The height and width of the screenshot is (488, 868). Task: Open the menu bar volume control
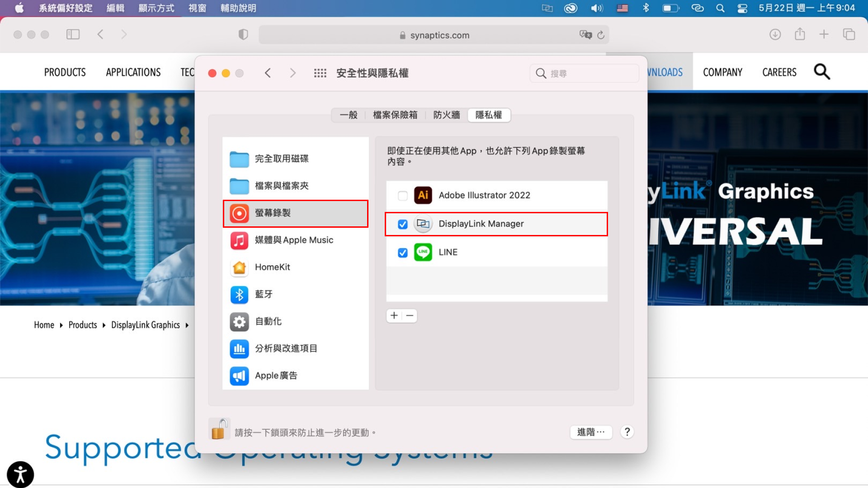click(x=597, y=8)
